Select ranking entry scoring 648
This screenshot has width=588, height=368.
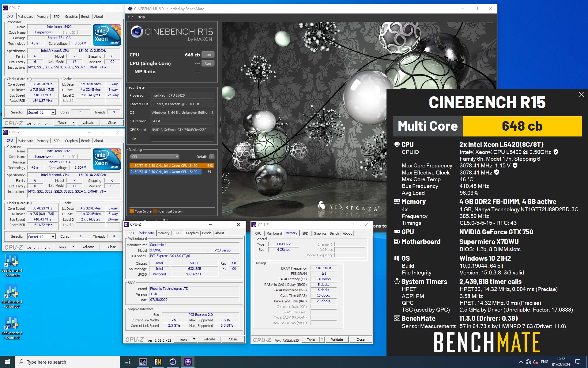pyautogui.click(x=172, y=166)
